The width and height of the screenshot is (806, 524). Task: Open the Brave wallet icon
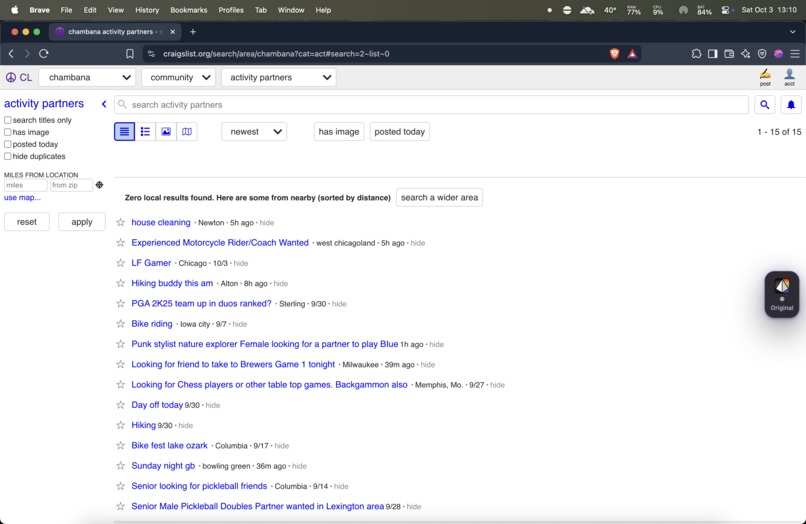click(729, 53)
